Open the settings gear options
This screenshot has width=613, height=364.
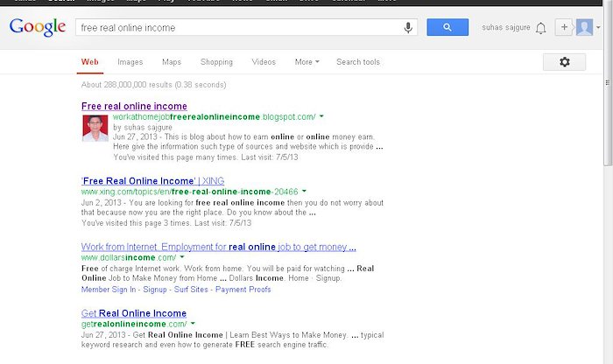tap(564, 62)
